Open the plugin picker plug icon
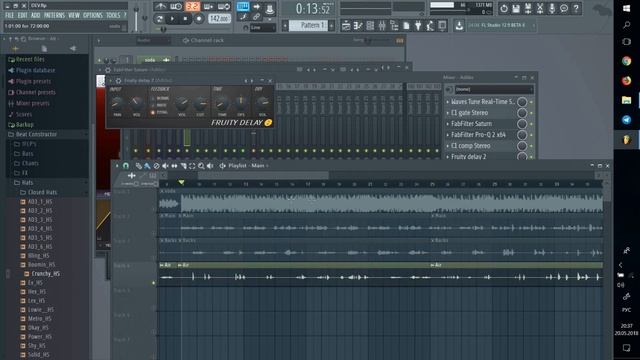This screenshot has width=640, height=360. click(418, 26)
